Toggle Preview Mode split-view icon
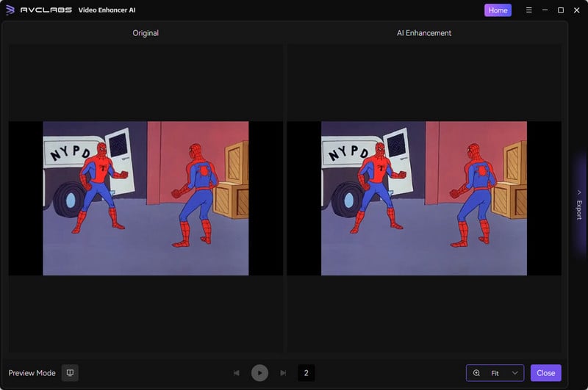The image size is (588, 390). tap(70, 373)
